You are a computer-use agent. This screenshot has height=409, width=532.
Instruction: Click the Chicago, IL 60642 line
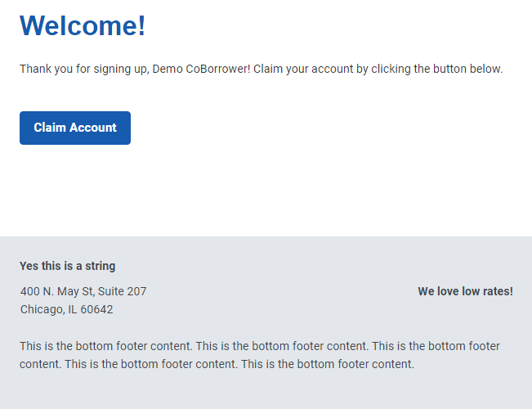[66, 309]
